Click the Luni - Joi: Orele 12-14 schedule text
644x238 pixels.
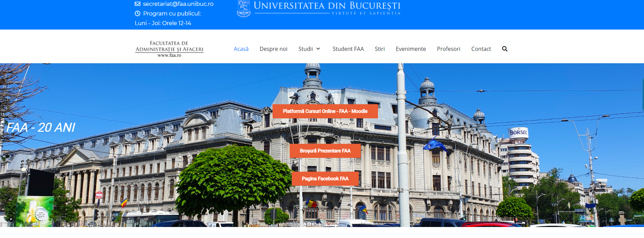163,23
